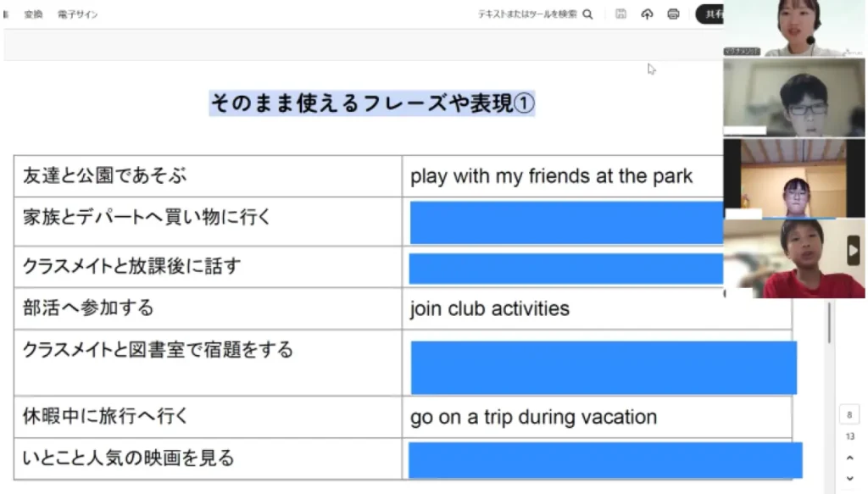Click the print icon
Image resolution: width=868 pixels, height=494 pixels.
(673, 14)
